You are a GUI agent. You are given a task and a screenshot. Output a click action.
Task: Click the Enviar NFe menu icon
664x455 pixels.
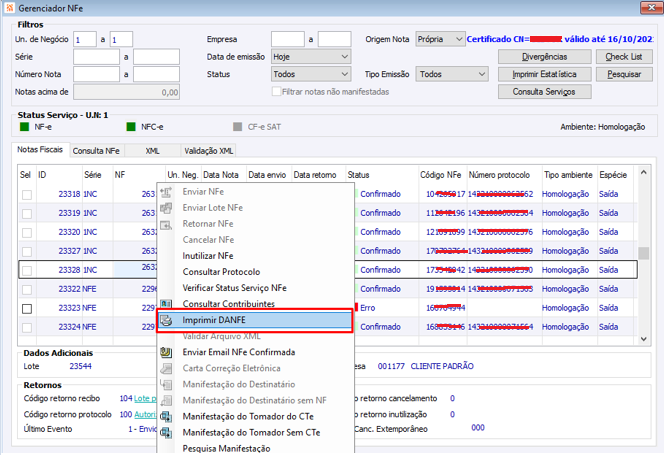pyautogui.click(x=167, y=191)
